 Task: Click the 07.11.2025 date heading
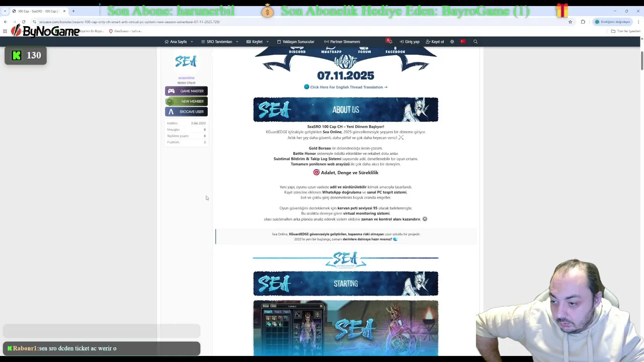click(x=346, y=75)
